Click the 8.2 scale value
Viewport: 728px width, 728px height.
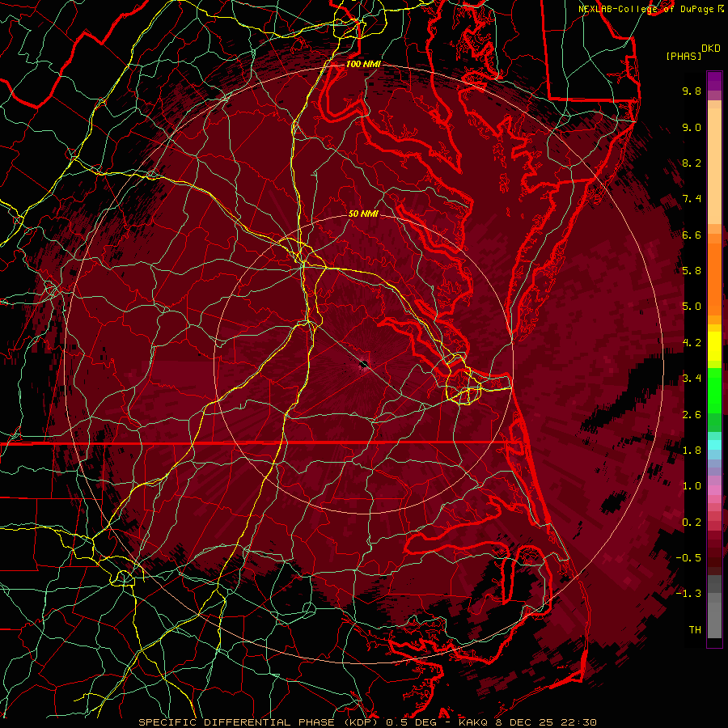pyautogui.click(x=692, y=163)
